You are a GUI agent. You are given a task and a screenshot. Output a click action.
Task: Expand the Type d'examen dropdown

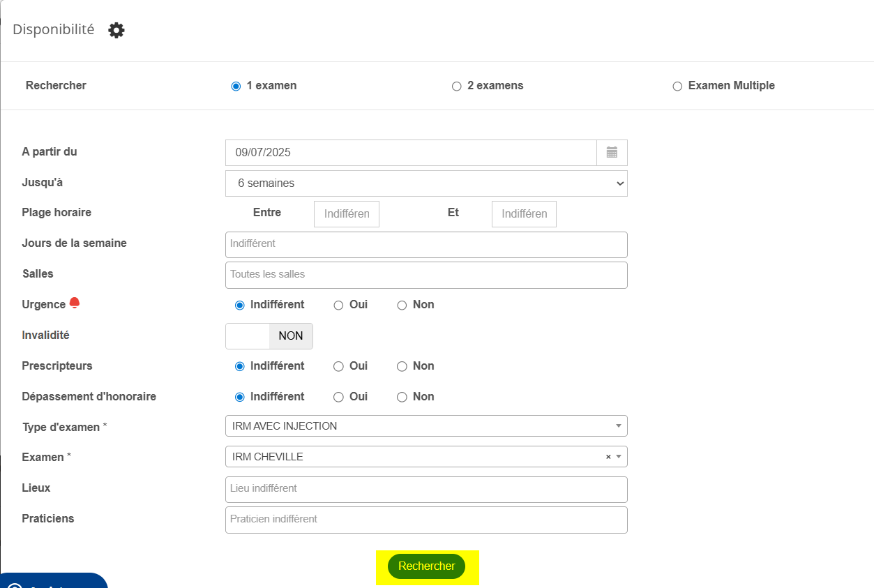pyautogui.click(x=426, y=426)
